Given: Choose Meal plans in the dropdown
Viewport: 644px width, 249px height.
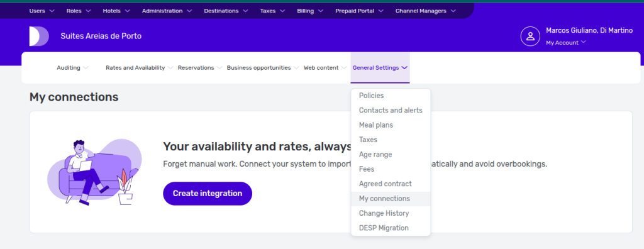Looking at the screenshot, I should coord(391,125).
